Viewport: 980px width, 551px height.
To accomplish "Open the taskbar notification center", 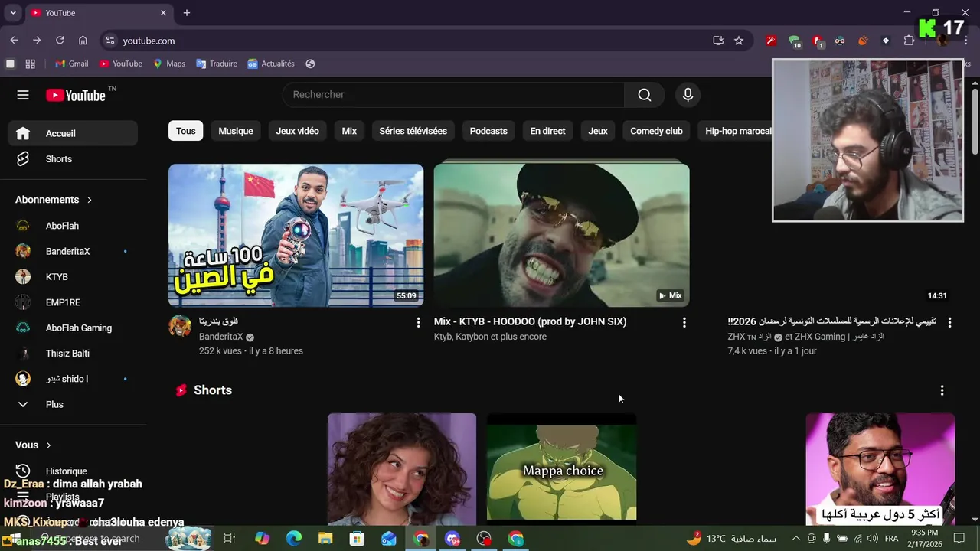I will (x=959, y=539).
